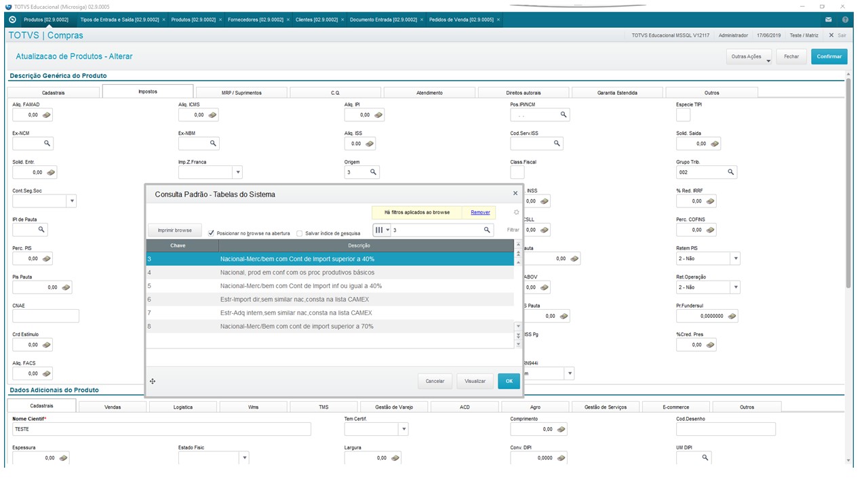Check Salvar índice de pesquisa
868x488 pixels.
coord(300,232)
